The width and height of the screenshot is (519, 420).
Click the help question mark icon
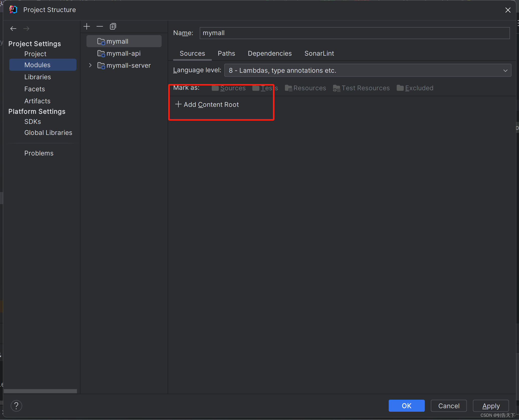[16, 406]
